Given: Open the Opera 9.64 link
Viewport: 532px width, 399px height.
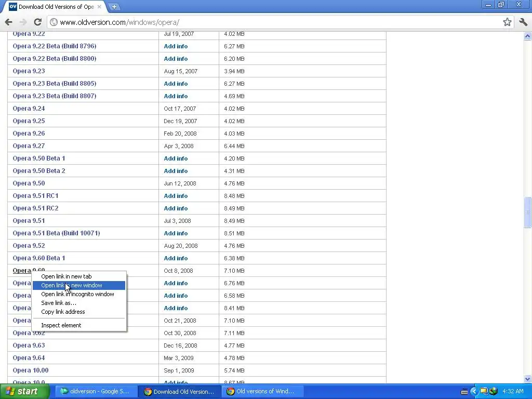Looking at the screenshot, I should (x=29, y=358).
